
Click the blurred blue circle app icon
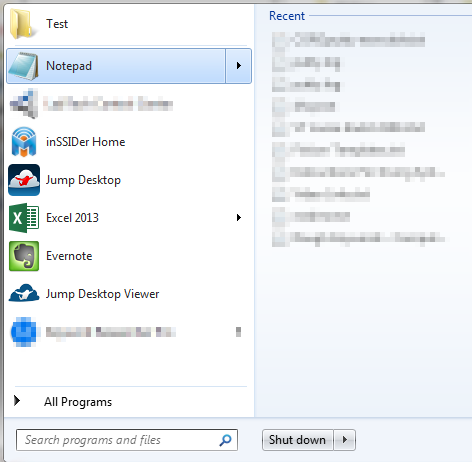pos(24,332)
